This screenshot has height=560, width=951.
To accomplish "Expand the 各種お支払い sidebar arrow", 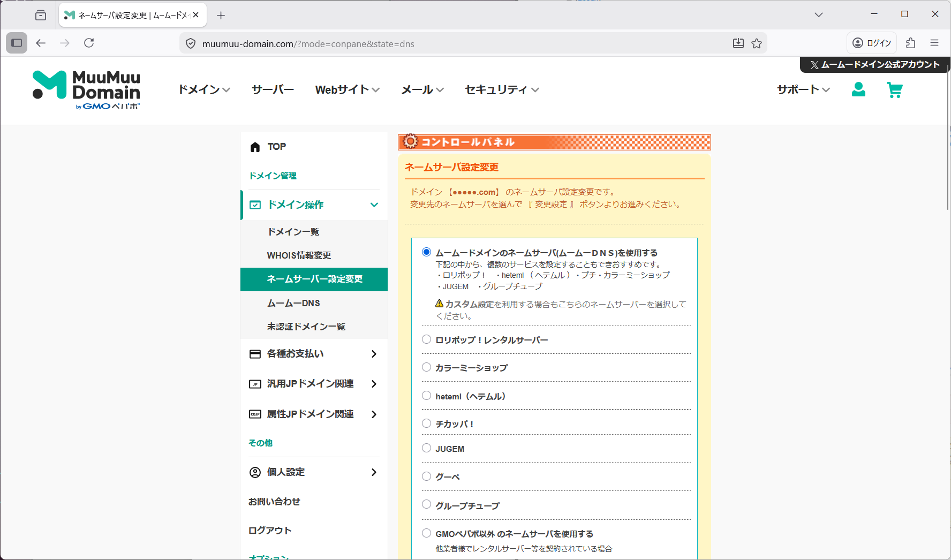I will click(374, 354).
